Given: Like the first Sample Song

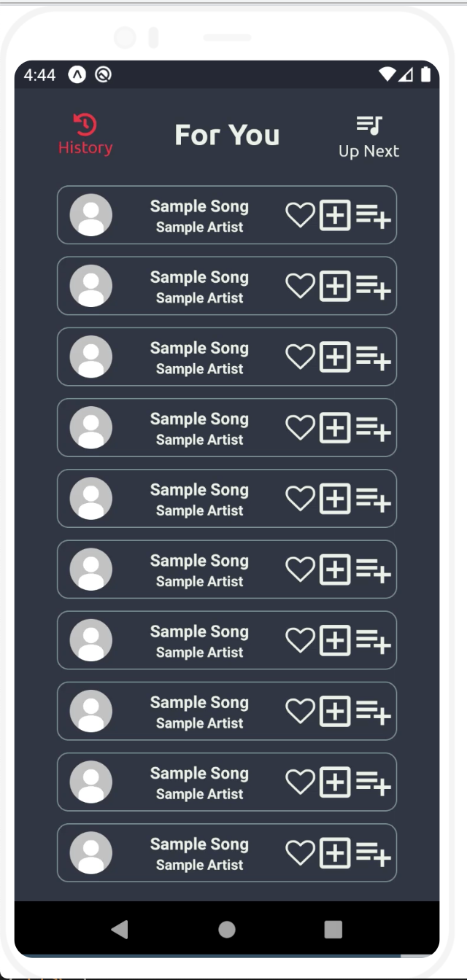Looking at the screenshot, I should coord(299,215).
